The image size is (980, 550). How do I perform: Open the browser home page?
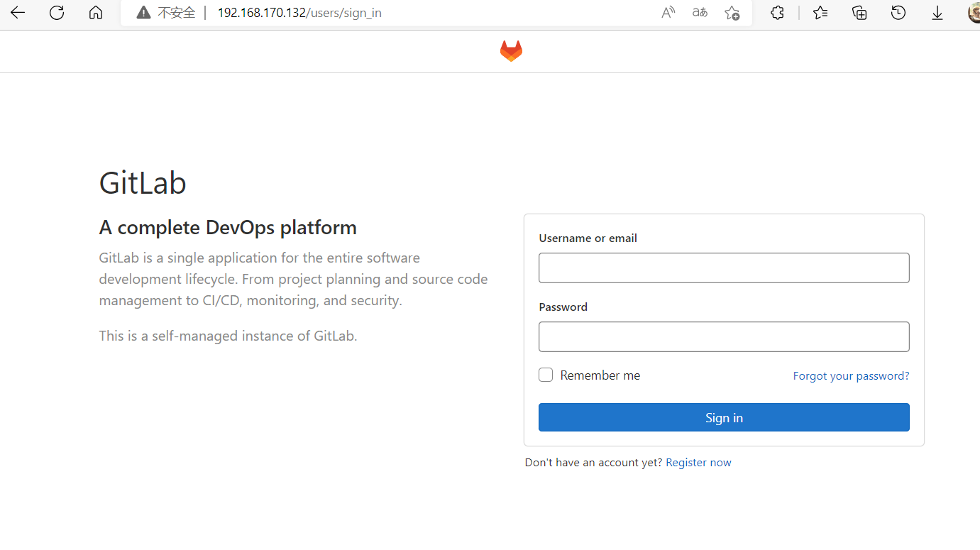pos(96,13)
